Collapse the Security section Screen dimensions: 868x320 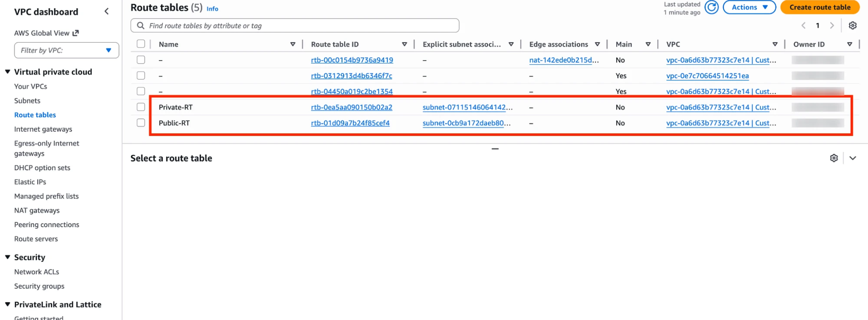click(x=7, y=257)
